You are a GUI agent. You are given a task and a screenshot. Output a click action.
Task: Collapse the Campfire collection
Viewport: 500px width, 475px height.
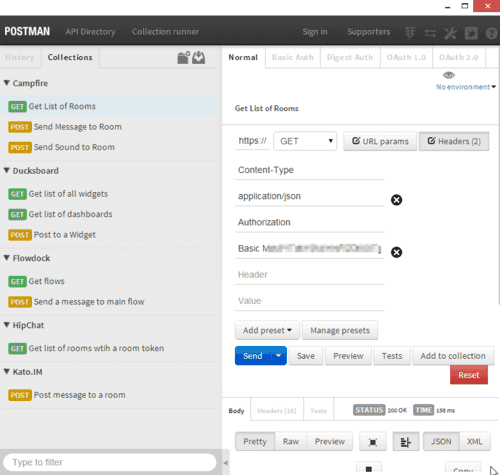click(7, 83)
